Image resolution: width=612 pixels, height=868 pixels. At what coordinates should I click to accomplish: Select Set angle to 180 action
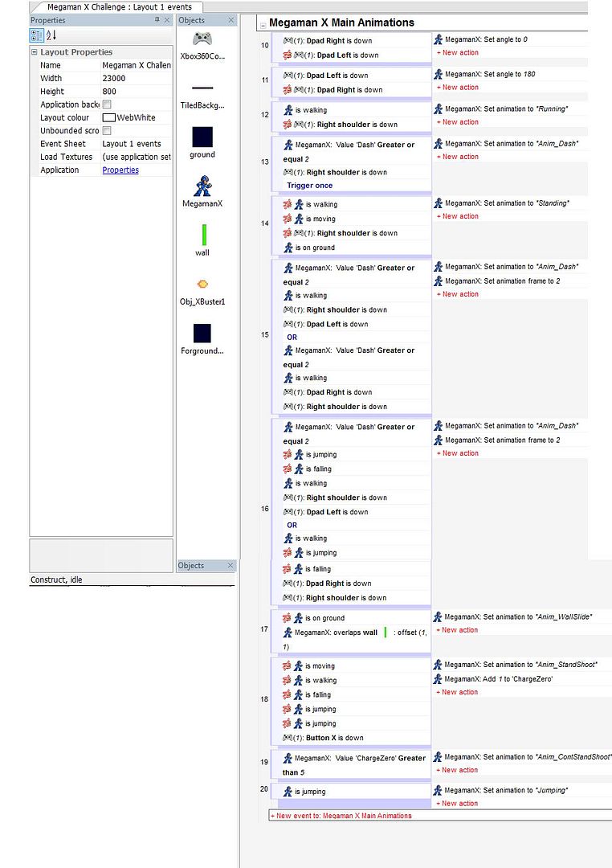[x=490, y=74]
